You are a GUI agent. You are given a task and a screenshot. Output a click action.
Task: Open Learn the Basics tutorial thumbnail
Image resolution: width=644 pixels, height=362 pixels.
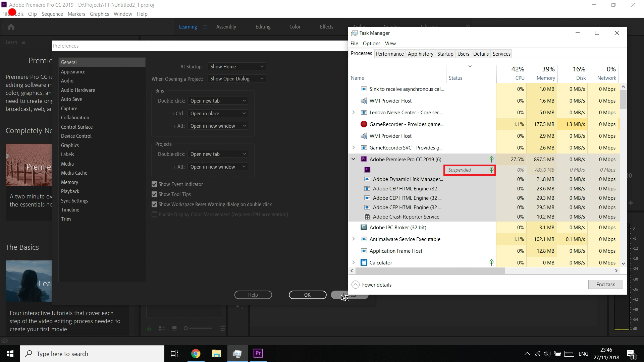click(x=29, y=281)
